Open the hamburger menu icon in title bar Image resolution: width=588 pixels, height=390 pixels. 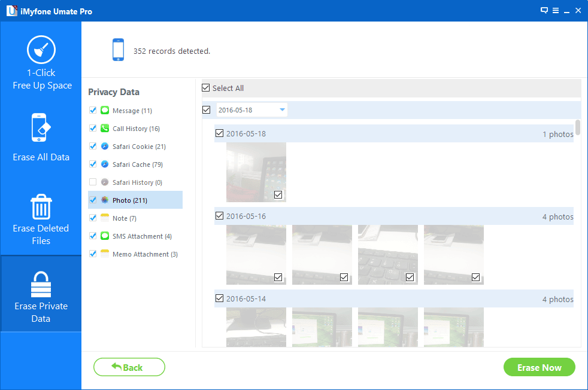click(x=556, y=11)
